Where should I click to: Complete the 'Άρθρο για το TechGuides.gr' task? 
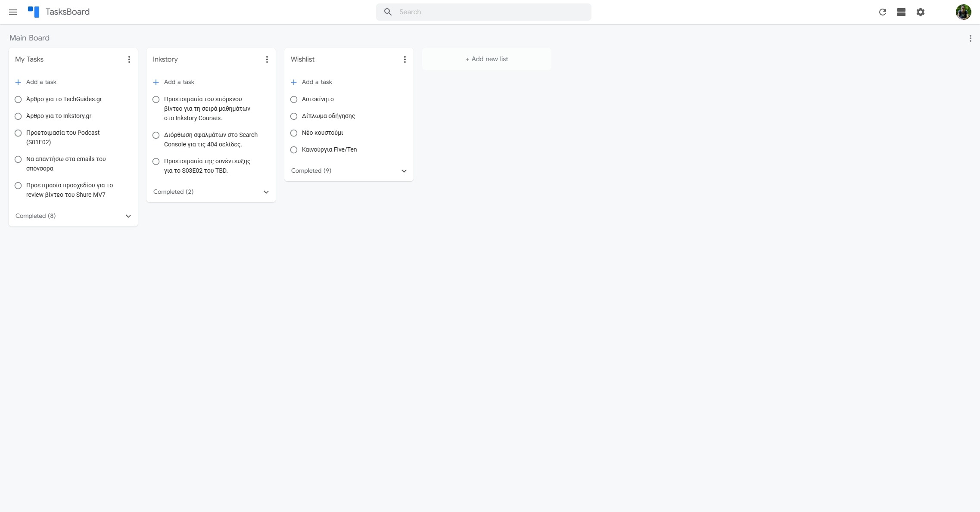pos(18,99)
